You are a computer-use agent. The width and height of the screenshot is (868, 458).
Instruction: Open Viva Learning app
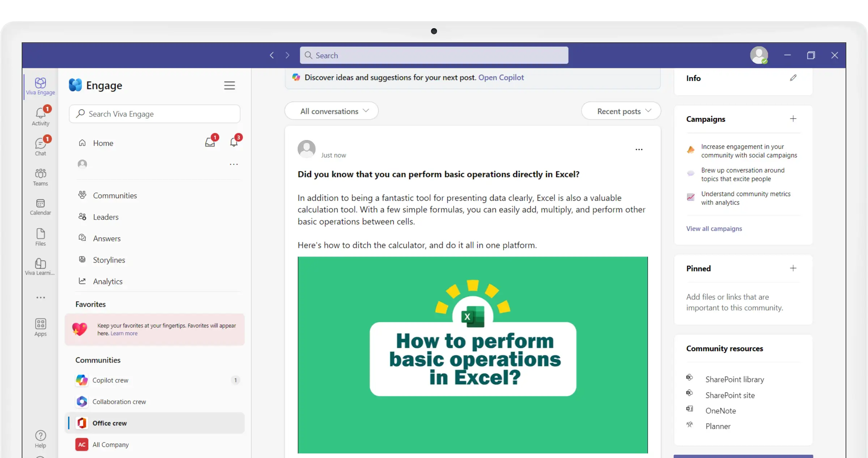41,267
